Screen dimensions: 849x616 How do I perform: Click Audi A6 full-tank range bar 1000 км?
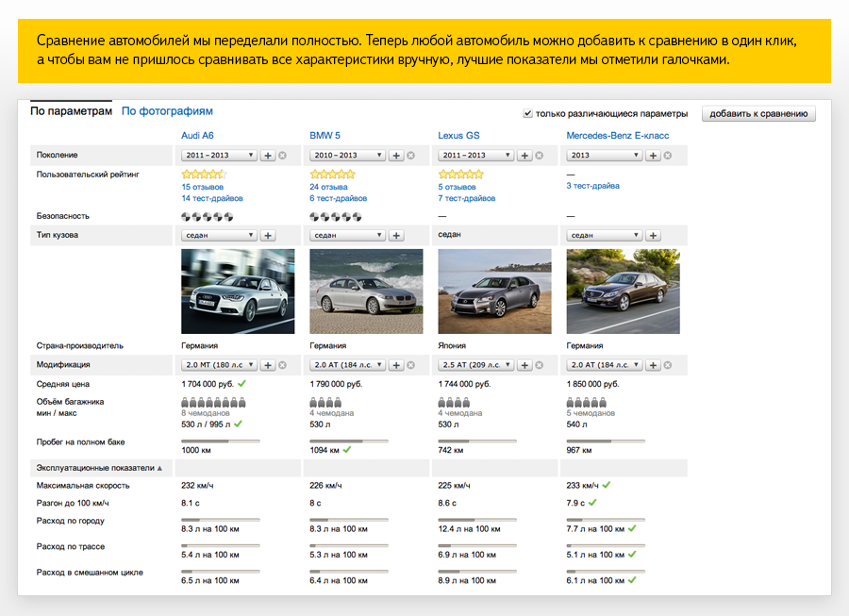click(x=221, y=441)
